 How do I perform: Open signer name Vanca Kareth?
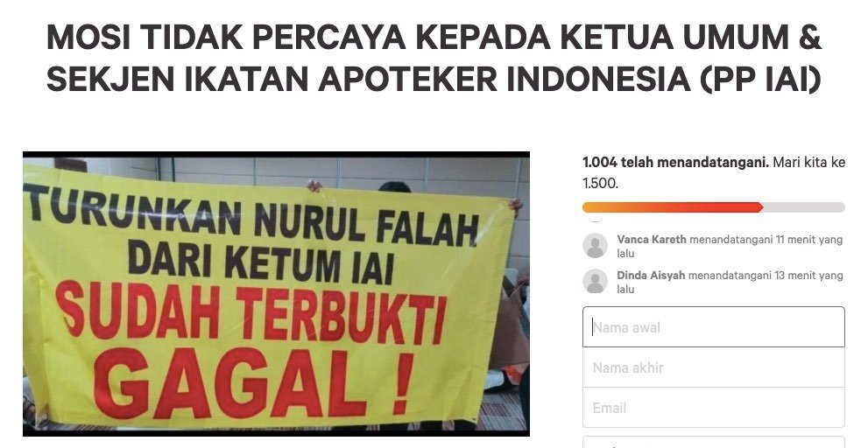click(x=652, y=240)
